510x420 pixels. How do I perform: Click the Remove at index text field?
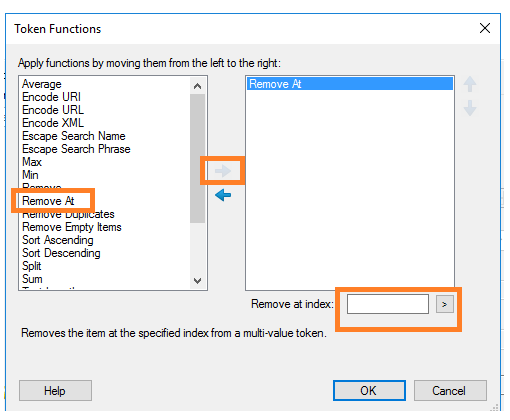388,304
